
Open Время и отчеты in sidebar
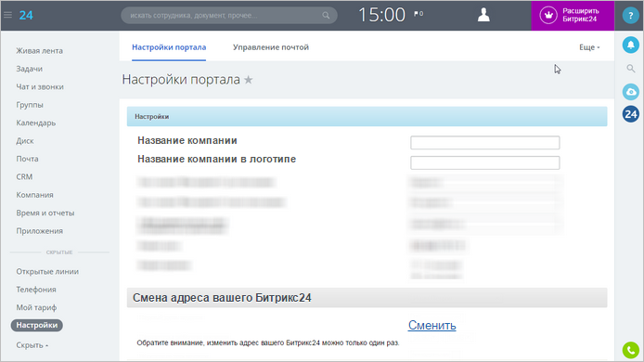(45, 213)
